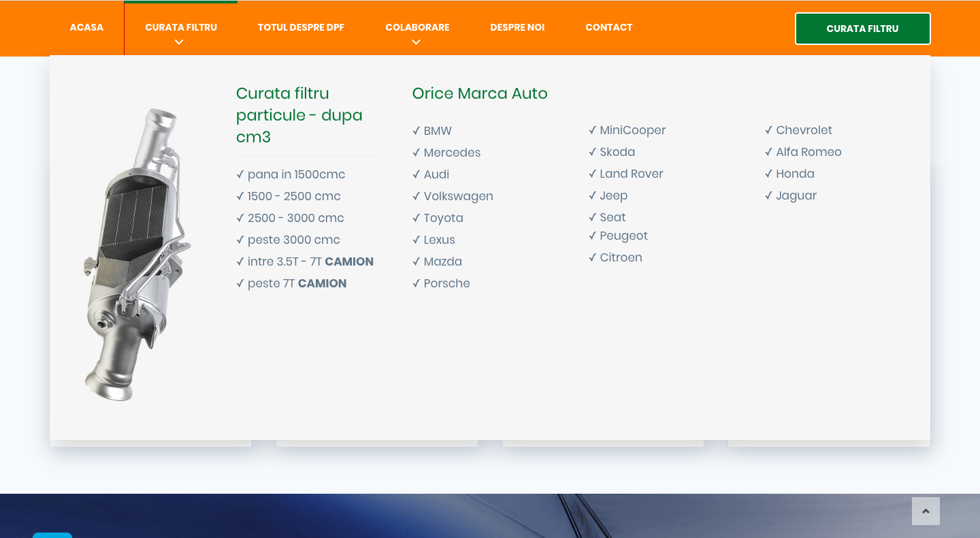Image resolution: width=980 pixels, height=538 pixels.
Task: Select 'pana in 1500cmc' option
Action: pyautogui.click(x=291, y=174)
